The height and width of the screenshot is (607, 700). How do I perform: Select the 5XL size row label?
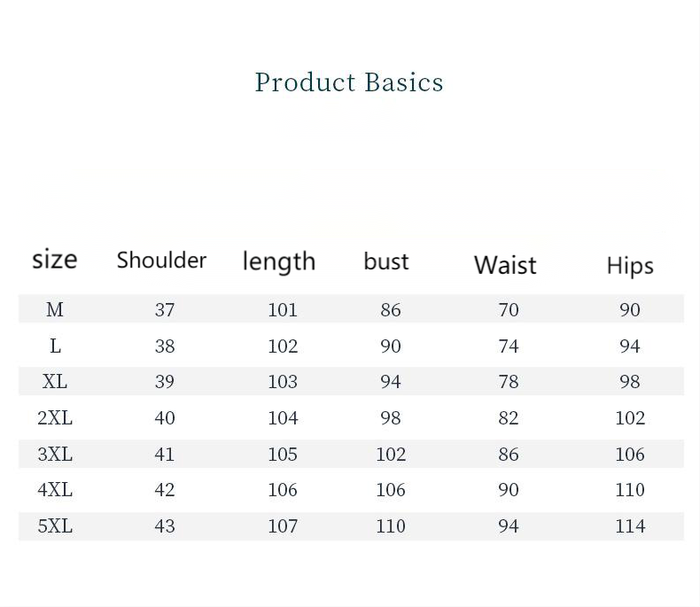pyautogui.click(x=55, y=526)
